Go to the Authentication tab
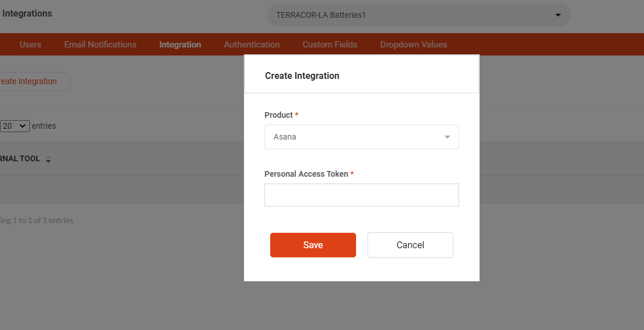 [x=252, y=45]
